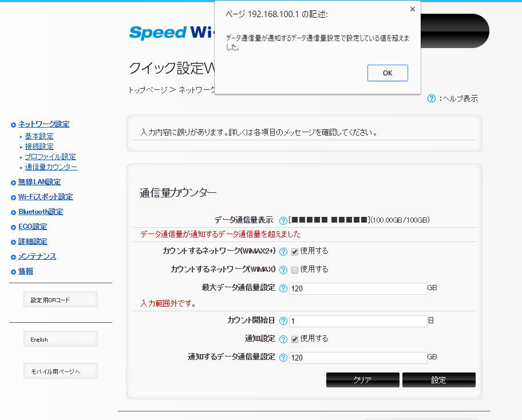
Task: Open ECO設定 menu
Action: click(x=33, y=227)
